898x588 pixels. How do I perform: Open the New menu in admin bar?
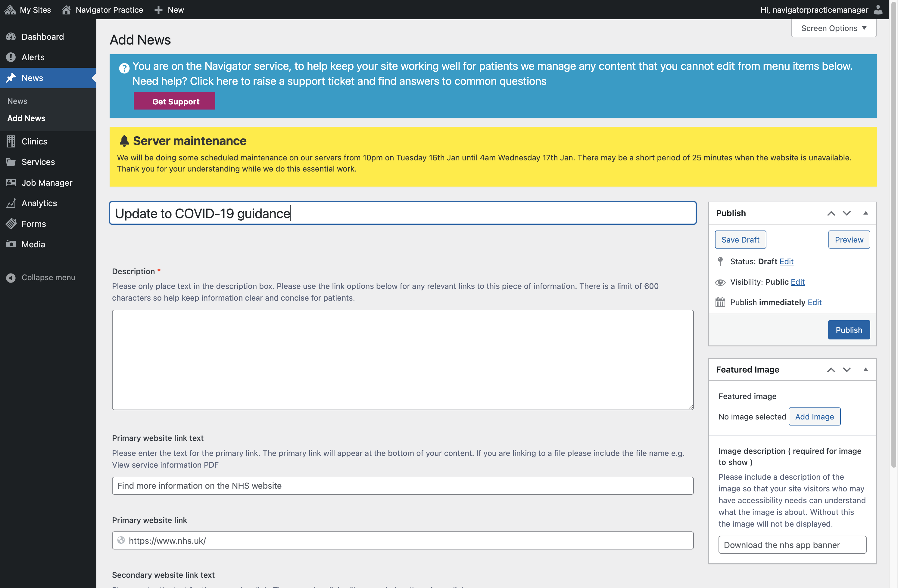(170, 10)
